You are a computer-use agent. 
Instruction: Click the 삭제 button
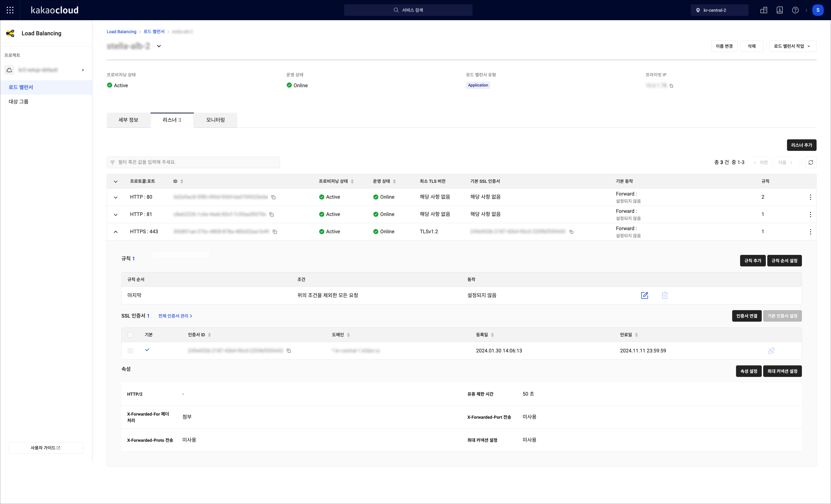[752, 46]
